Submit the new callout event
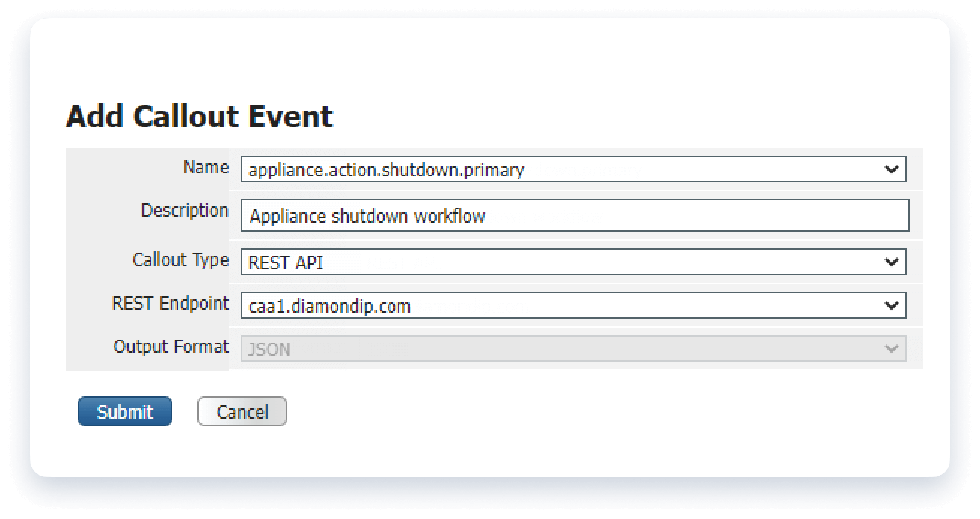 [124, 411]
